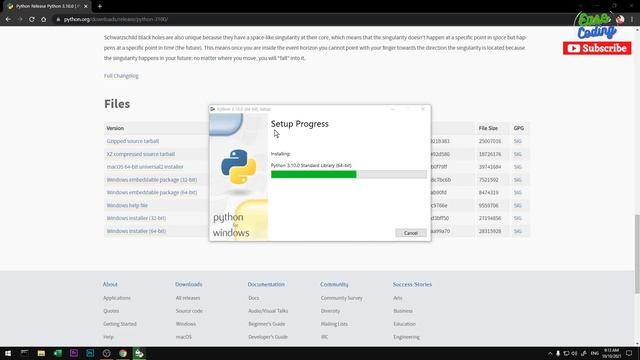Open File Explorer from the taskbar

(41, 353)
